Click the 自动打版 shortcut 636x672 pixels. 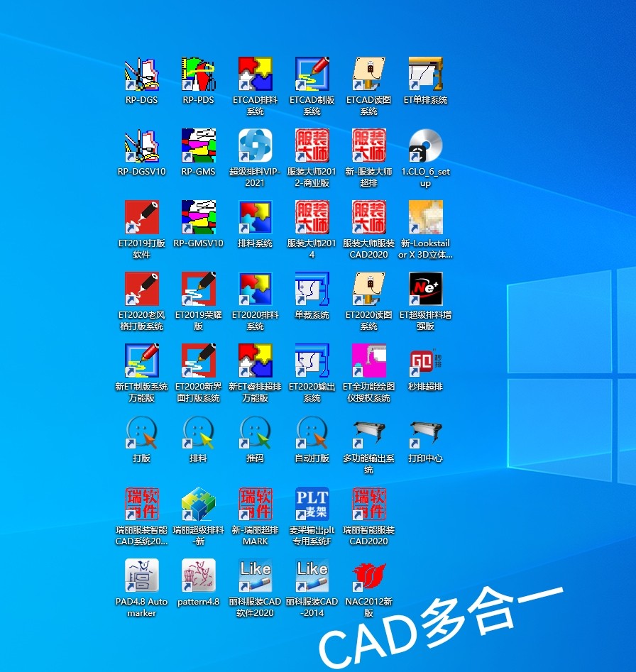pos(312,431)
